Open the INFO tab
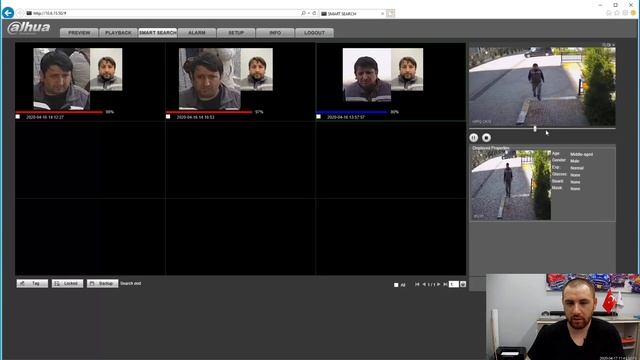Screen dimensions: 640x360 [275, 33]
